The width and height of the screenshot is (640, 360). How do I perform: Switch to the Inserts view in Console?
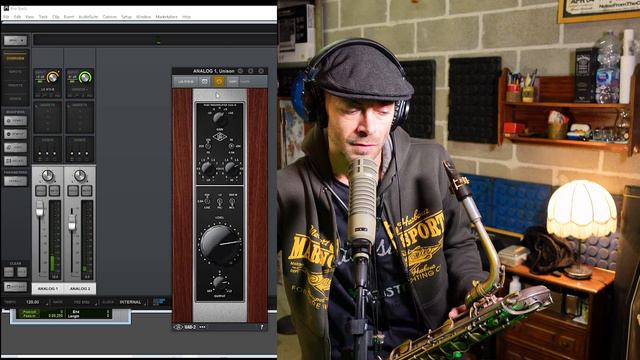[x=15, y=85]
